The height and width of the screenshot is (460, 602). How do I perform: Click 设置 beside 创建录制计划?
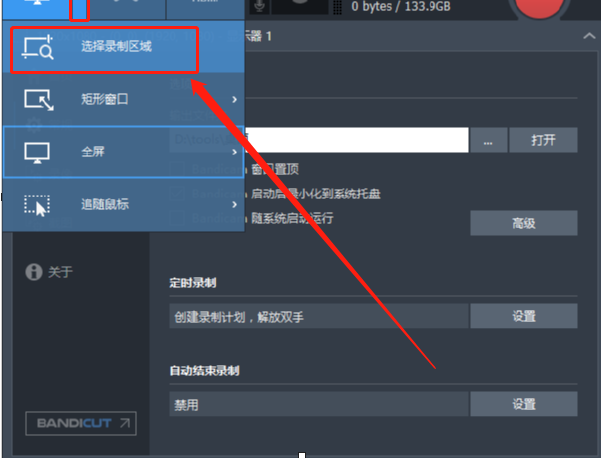(524, 316)
